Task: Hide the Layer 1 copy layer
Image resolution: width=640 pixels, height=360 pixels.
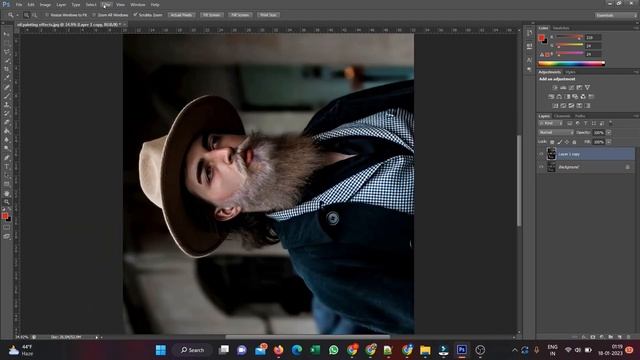Action: click(x=542, y=154)
